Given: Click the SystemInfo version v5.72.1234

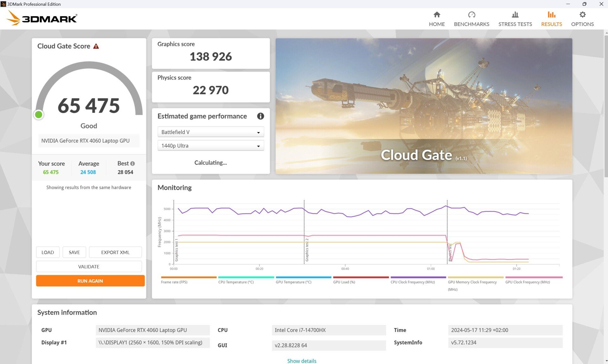Looking at the screenshot, I should [x=505, y=342].
